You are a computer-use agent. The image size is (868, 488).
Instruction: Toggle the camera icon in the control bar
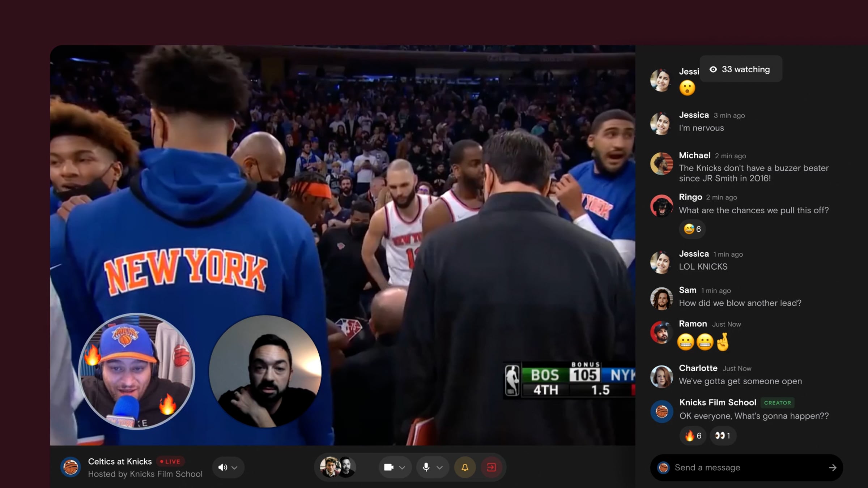[x=389, y=467]
